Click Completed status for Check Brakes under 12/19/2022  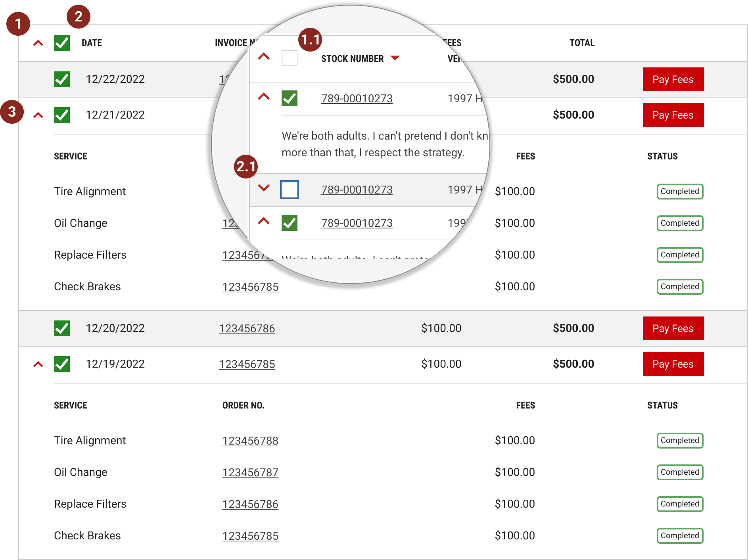coord(680,536)
